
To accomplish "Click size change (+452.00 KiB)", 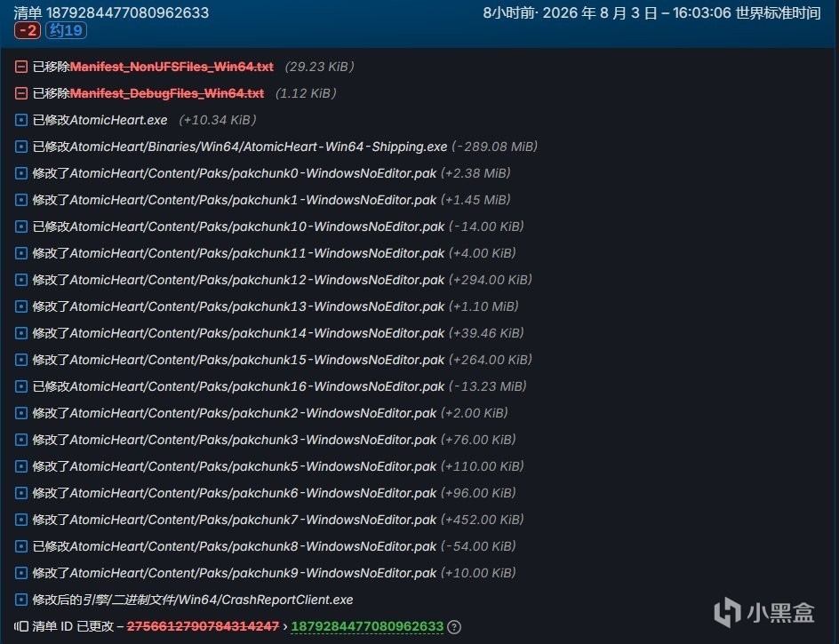I will [482, 520].
